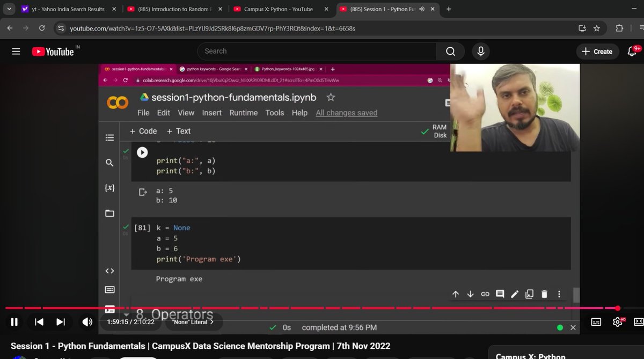Click the magnifier search button

point(450,51)
